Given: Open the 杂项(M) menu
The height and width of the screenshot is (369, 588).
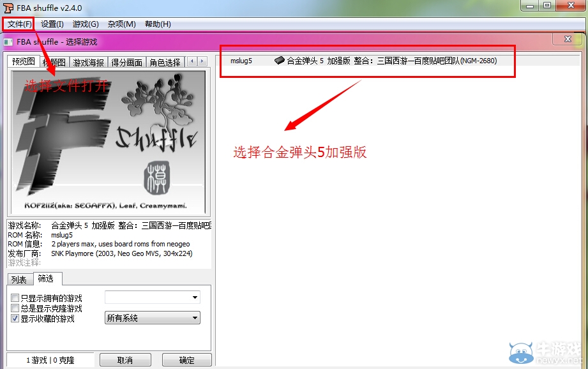Looking at the screenshot, I should (121, 24).
